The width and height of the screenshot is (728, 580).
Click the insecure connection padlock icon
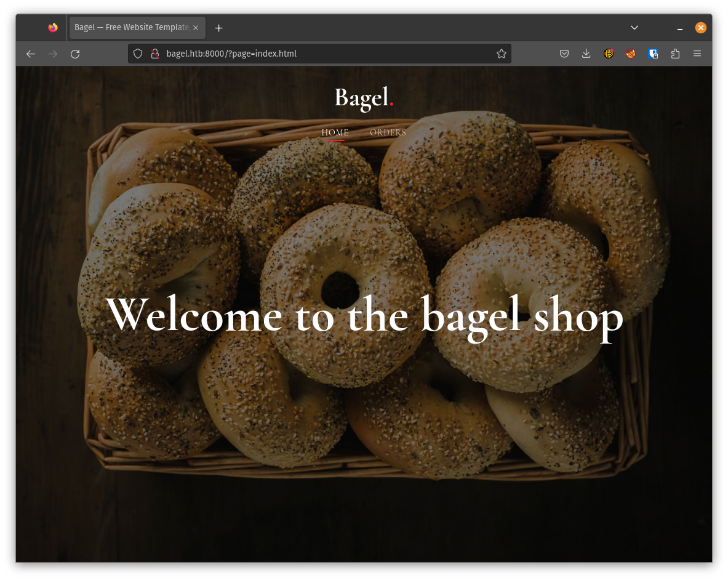[x=155, y=54]
